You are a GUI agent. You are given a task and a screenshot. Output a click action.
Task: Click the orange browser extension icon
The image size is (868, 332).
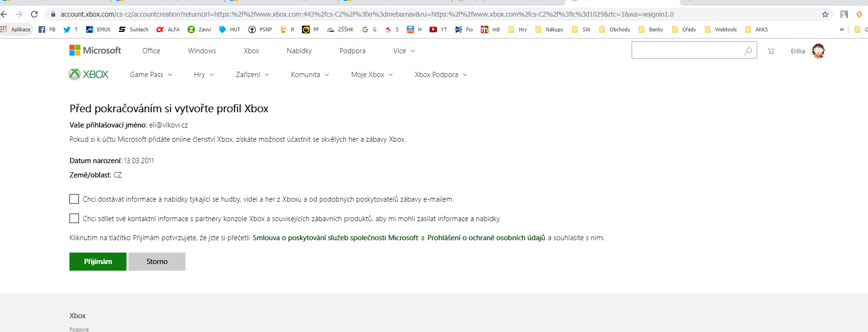859,14
